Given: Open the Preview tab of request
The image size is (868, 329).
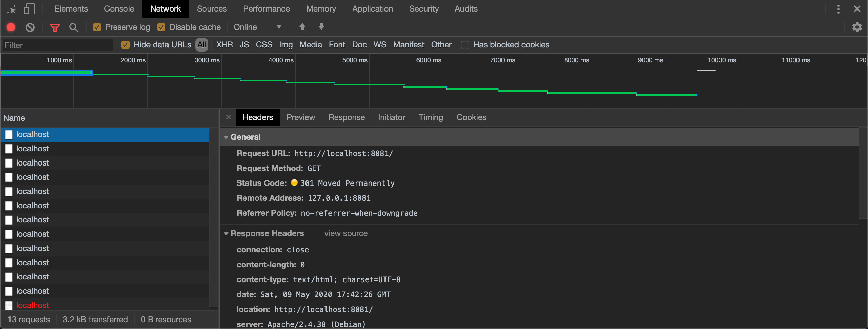Looking at the screenshot, I should pyautogui.click(x=300, y=117).
